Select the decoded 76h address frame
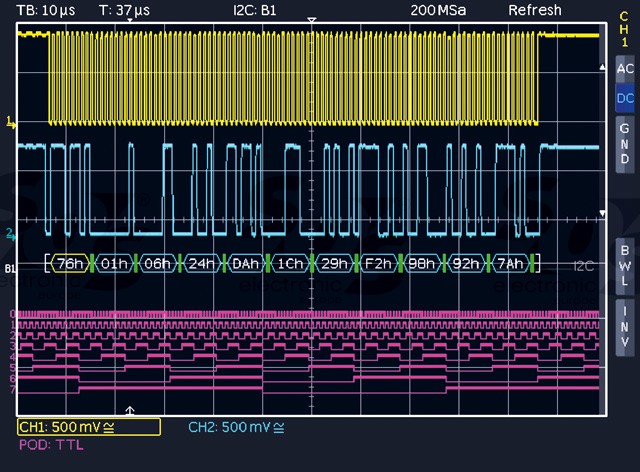640x472 pixels. coord(70,264)
